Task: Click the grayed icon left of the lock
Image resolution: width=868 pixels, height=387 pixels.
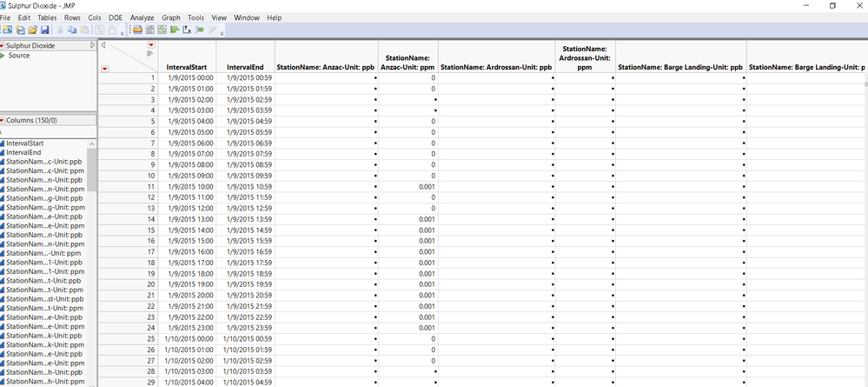Action: tap(100, 30)
